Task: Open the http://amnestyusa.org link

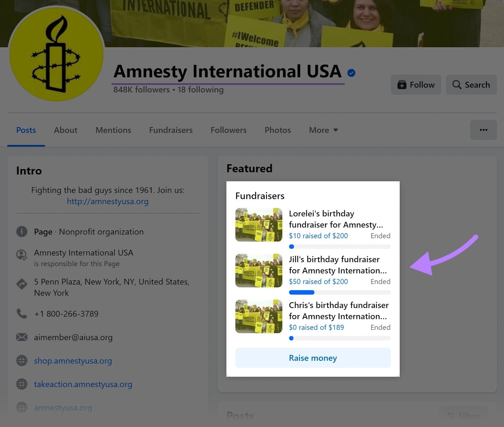Action: pos(108,201)
